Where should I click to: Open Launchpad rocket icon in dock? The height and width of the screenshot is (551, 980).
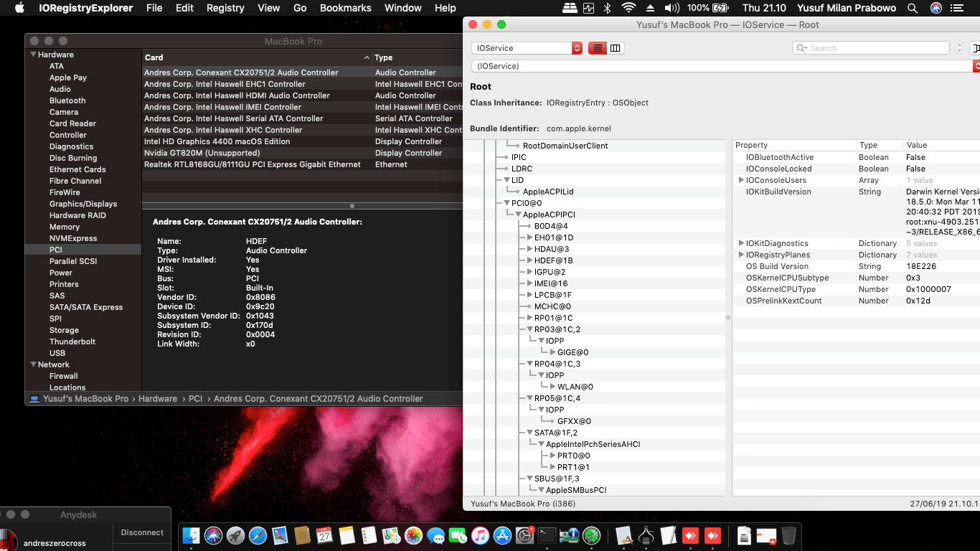(x=235, y=535)
